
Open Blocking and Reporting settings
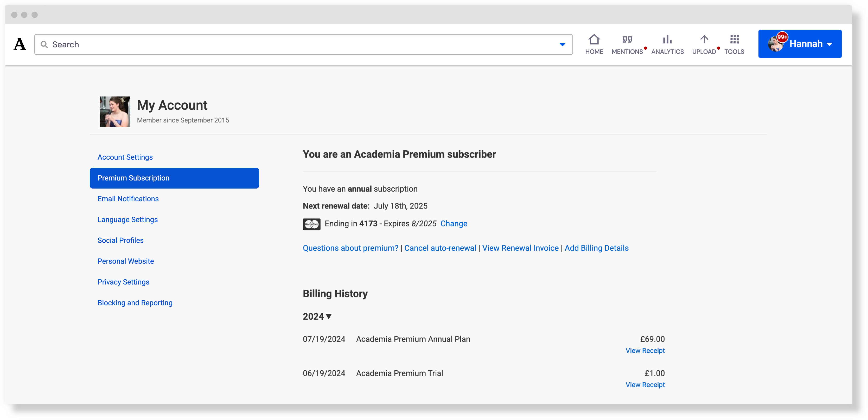pos(135,303)
